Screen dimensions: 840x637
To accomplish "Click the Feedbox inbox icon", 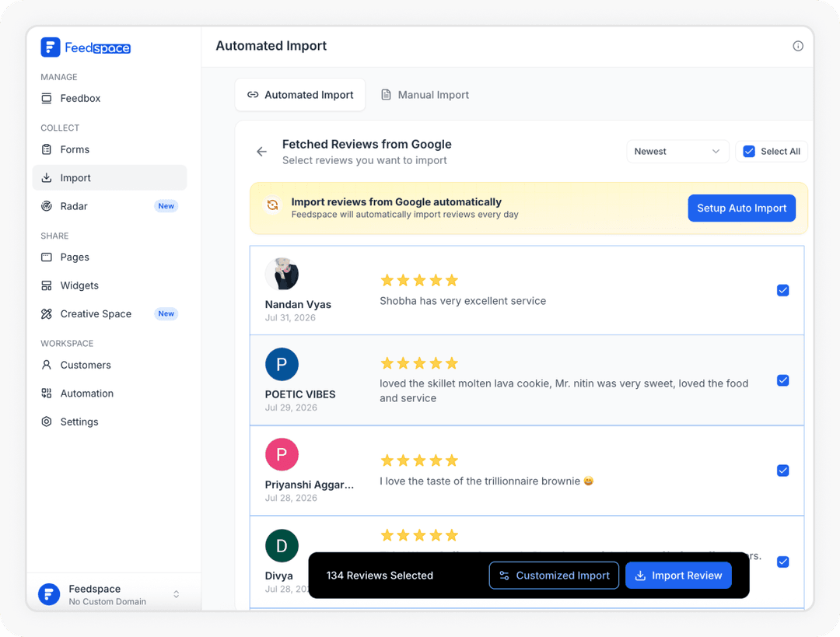I will click(x=47, y=98).
